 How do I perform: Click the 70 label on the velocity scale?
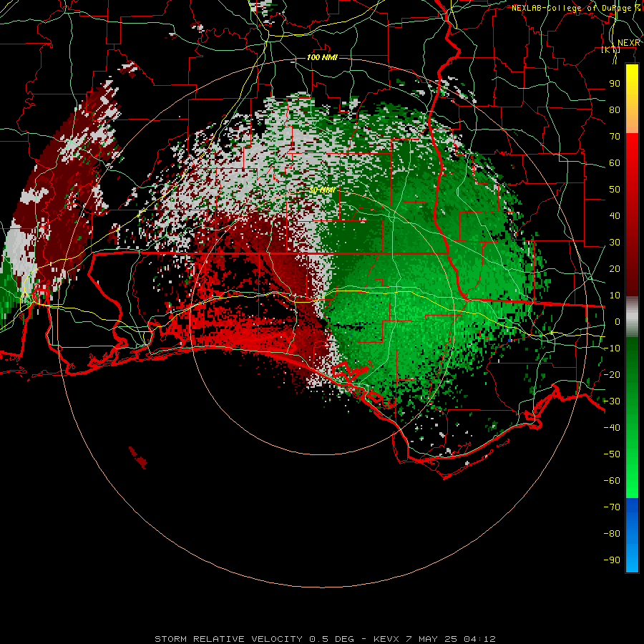click(615, 137)
